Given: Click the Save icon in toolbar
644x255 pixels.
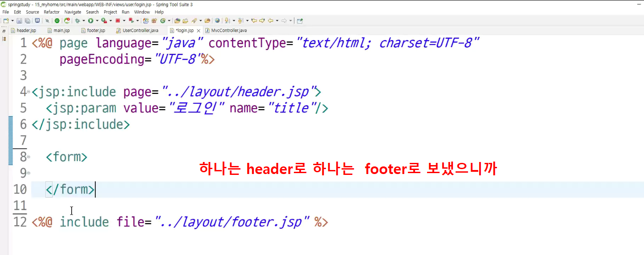Looking at the screenshot, I should click(x=19, y=20).
